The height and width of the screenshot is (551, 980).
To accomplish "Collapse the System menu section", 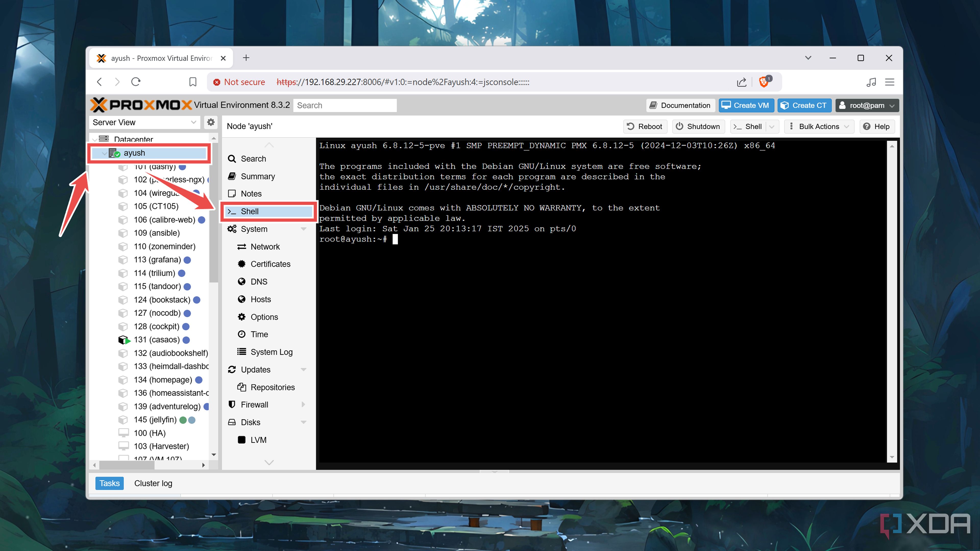I will (304, 229).
